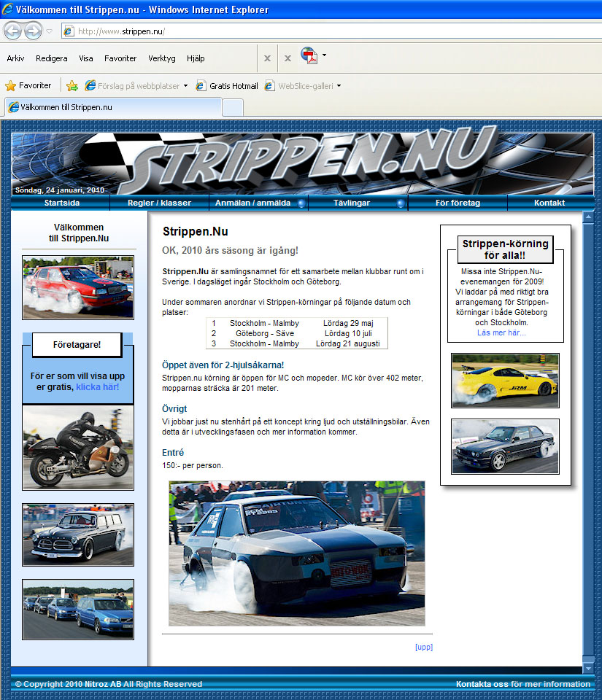This screenshot has height=700, width=602.
Task: Expand the PDF converter dropdown arrow
Action: point(324,55)
